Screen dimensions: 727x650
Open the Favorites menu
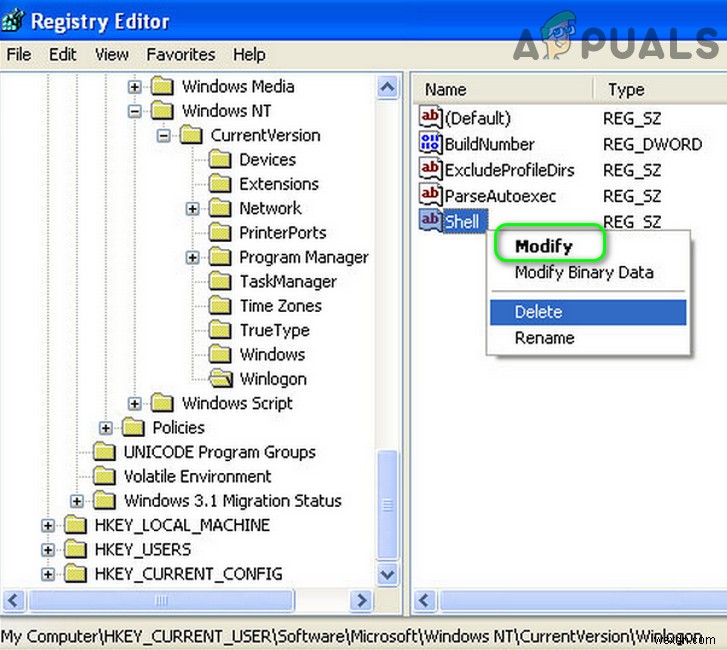point(181,55)
